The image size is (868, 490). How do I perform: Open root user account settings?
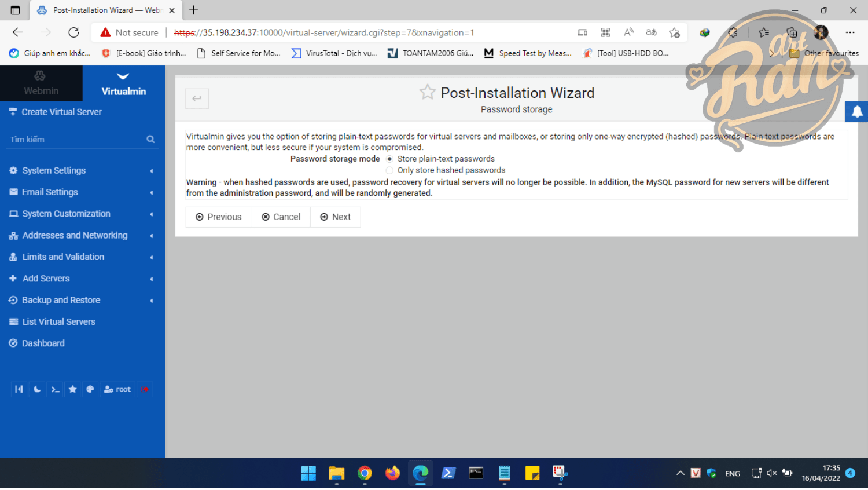pos(117,390)
